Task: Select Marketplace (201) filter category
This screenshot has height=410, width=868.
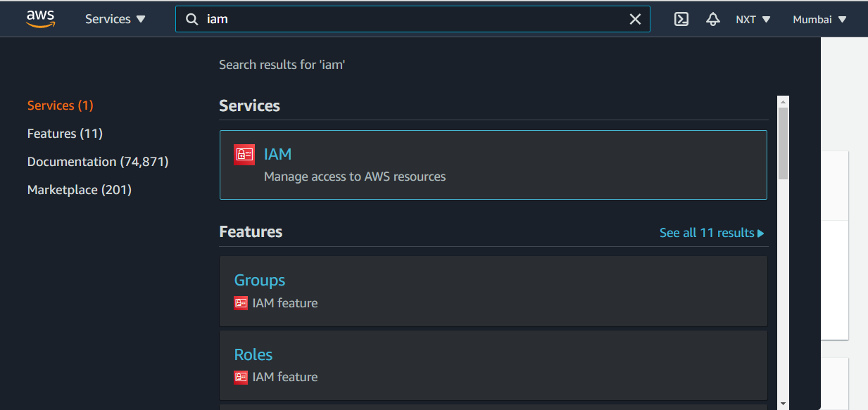Action: pos(80,190)
